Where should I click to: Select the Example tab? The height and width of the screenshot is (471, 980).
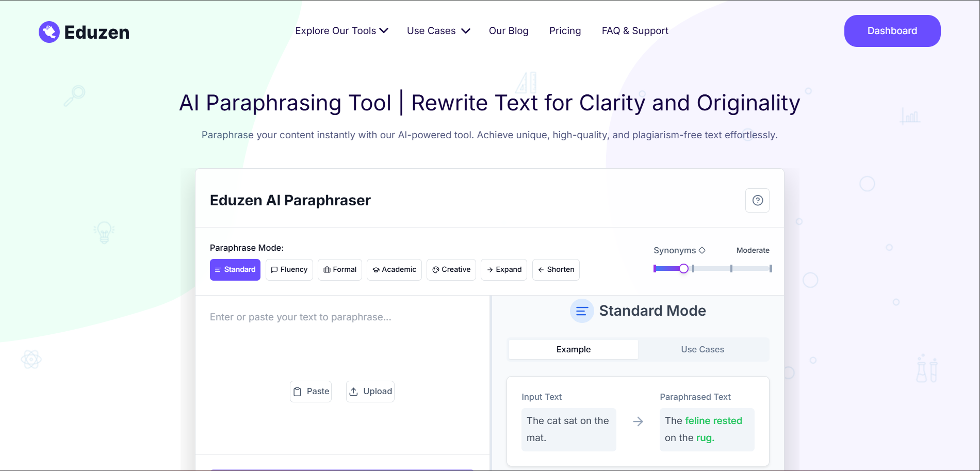coord(574,349)
